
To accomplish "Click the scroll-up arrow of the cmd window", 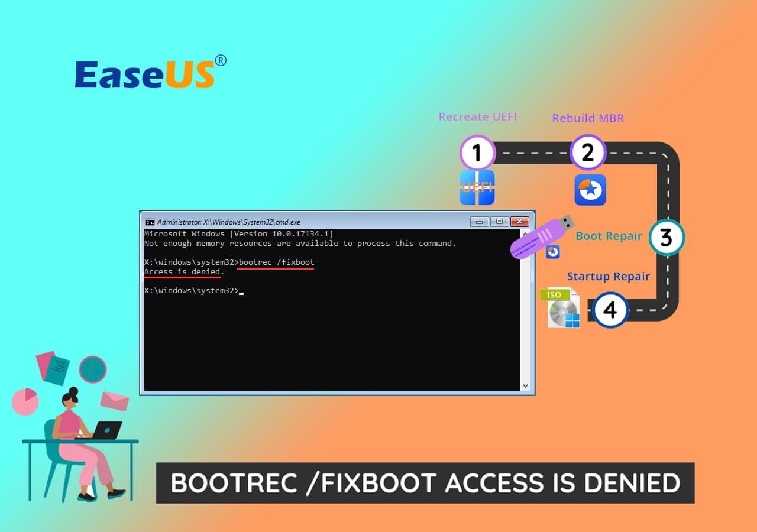I will 525,234.
